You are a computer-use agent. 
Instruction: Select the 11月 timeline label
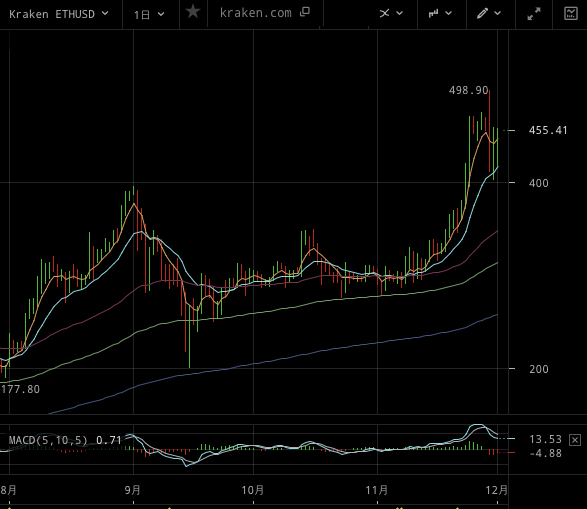tap(377, 490)
